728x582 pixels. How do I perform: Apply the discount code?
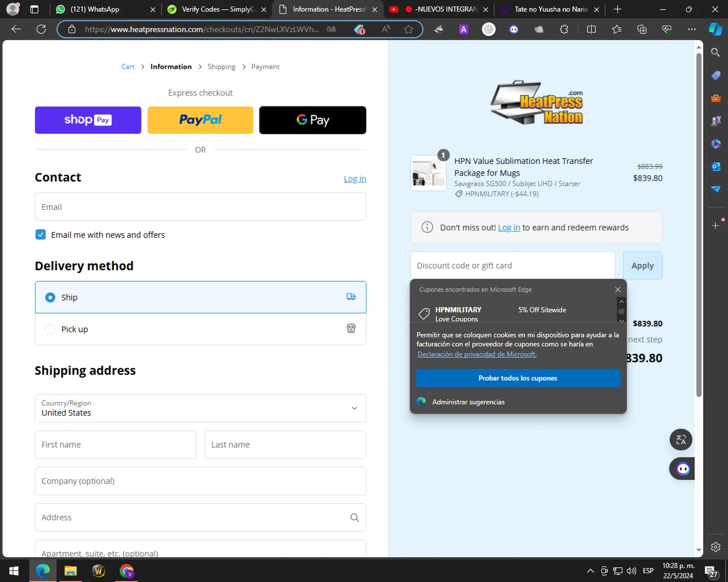click(643, 266)
